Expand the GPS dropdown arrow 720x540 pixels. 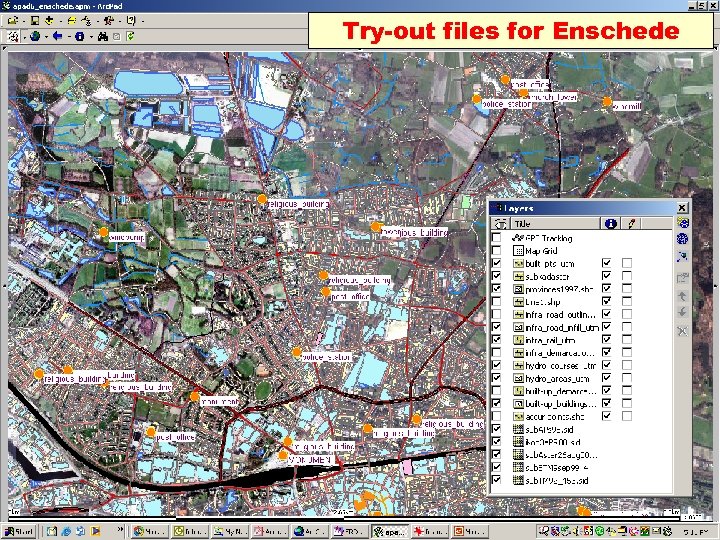point(96,21)
